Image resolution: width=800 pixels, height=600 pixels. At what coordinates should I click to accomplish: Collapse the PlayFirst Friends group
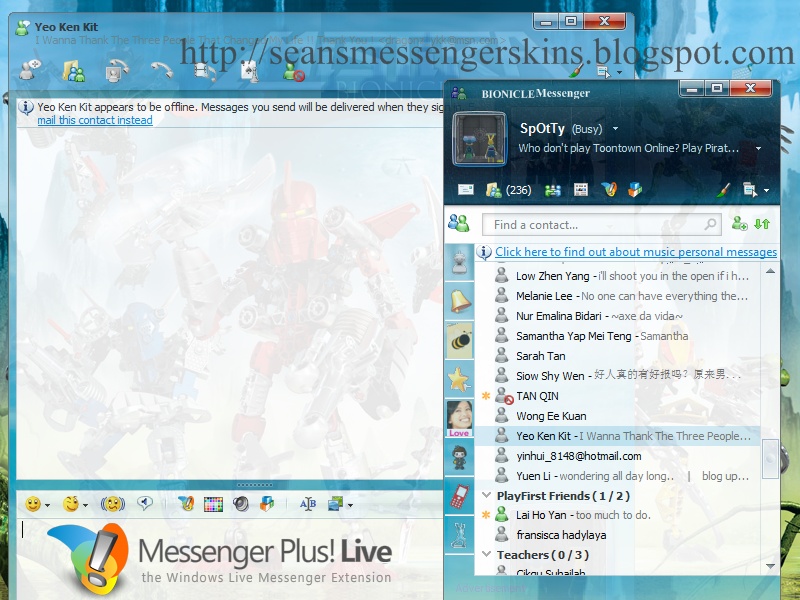pos(487,495)
